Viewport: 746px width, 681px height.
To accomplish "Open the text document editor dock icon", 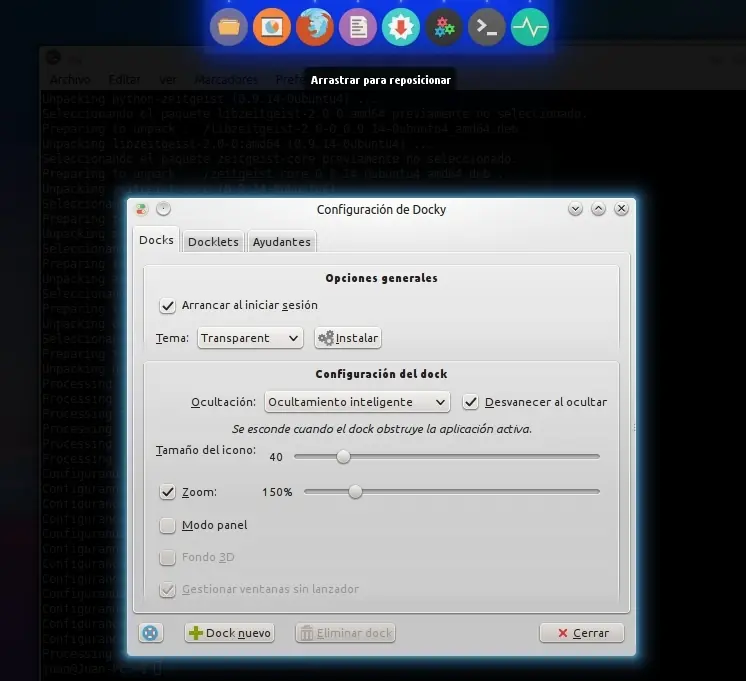I will [358, 27].
